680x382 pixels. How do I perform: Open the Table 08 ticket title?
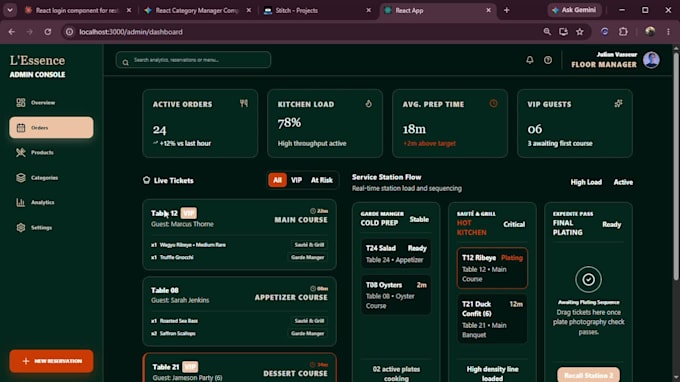[x=165, y=290]
